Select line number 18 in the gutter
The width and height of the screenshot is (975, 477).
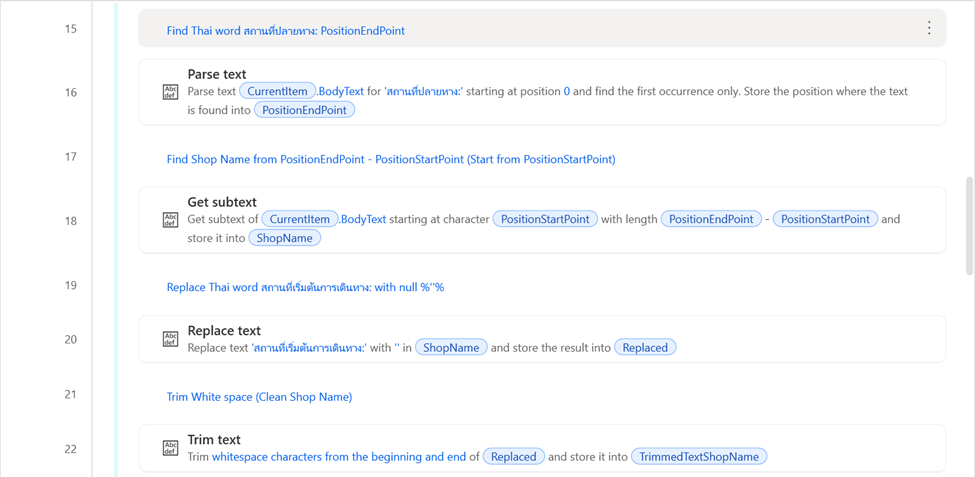click(x=71, y=220)
